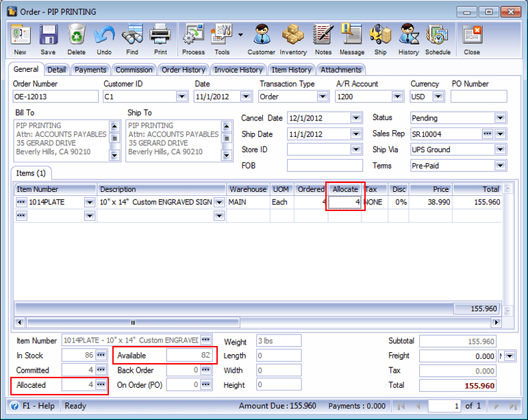Click the Order Number field OE-12013
The image size is (528, 420).
55,97
